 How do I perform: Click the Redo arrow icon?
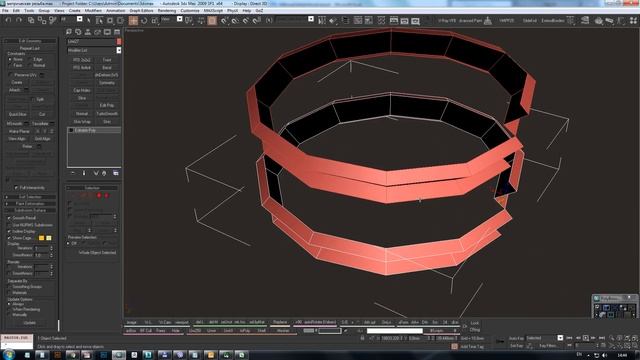(19, 20)
